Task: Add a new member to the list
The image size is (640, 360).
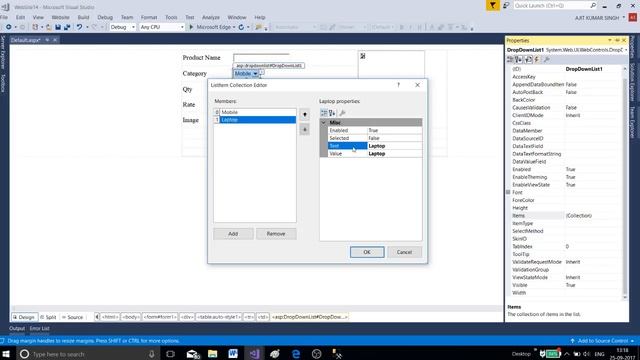Action: tap(233, 234)
